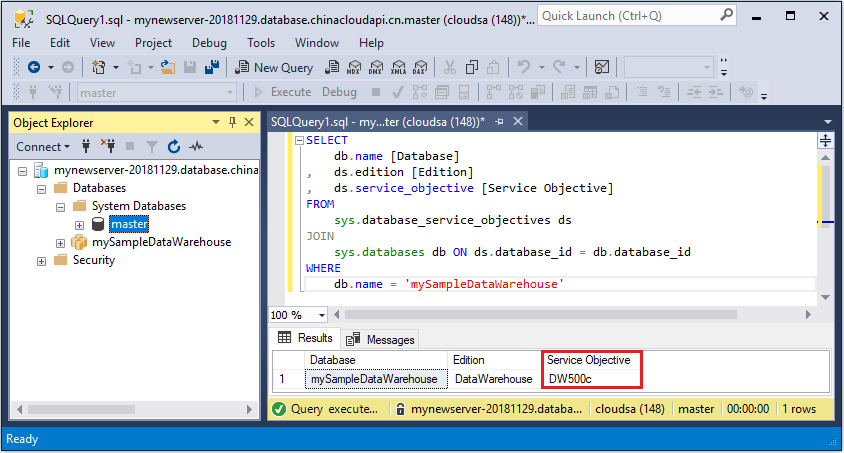
Task: Click the Save All toolbar icon
Action: click(x=211, y=67)
